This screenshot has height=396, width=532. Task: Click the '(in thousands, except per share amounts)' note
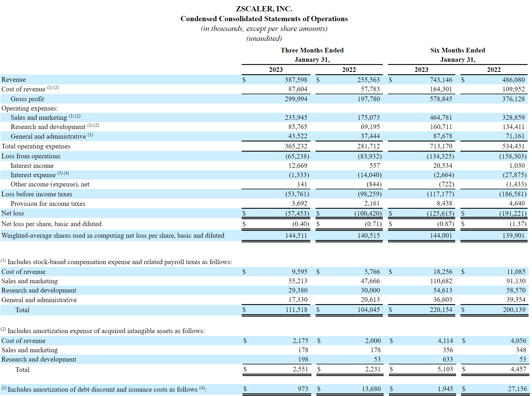[264, 28]
